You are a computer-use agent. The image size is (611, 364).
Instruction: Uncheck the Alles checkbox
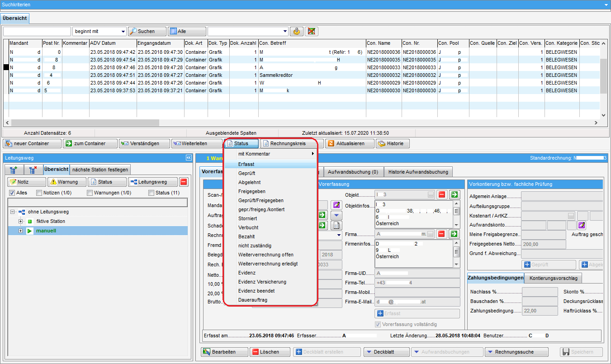pyautogui.click(x=12, y=193)
